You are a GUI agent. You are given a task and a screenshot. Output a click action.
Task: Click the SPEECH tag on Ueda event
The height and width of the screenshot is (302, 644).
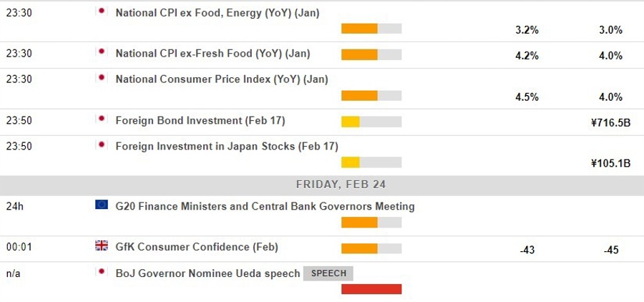(x=328, y=273)
